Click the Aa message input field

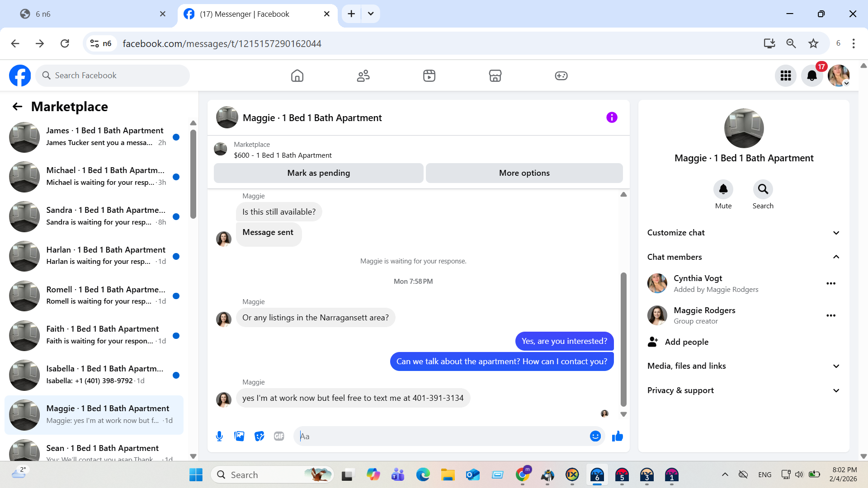click(x=443, y=436)
